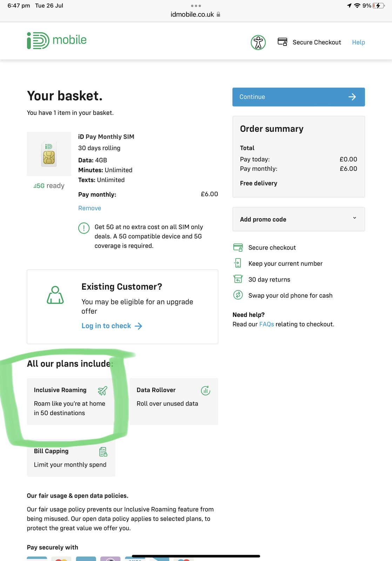Click the 5G info exclamation icon
Image resolution: width=392 pixels, height=561 pixels.
84,228
